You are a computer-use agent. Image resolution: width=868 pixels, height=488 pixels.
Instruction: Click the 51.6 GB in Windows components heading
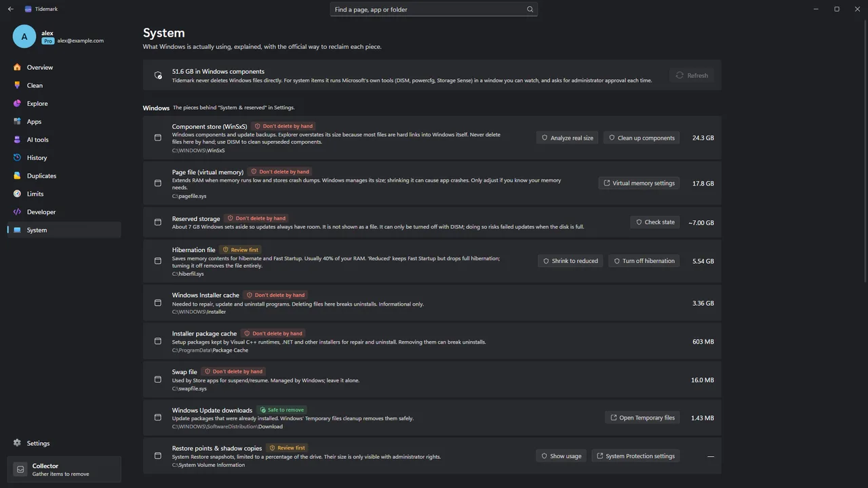[x=218, y=71]
